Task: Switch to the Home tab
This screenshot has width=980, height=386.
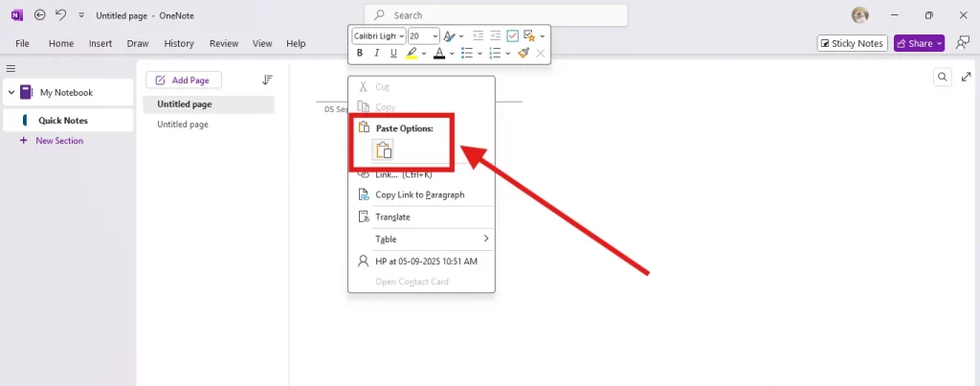Action: (61, 43)
